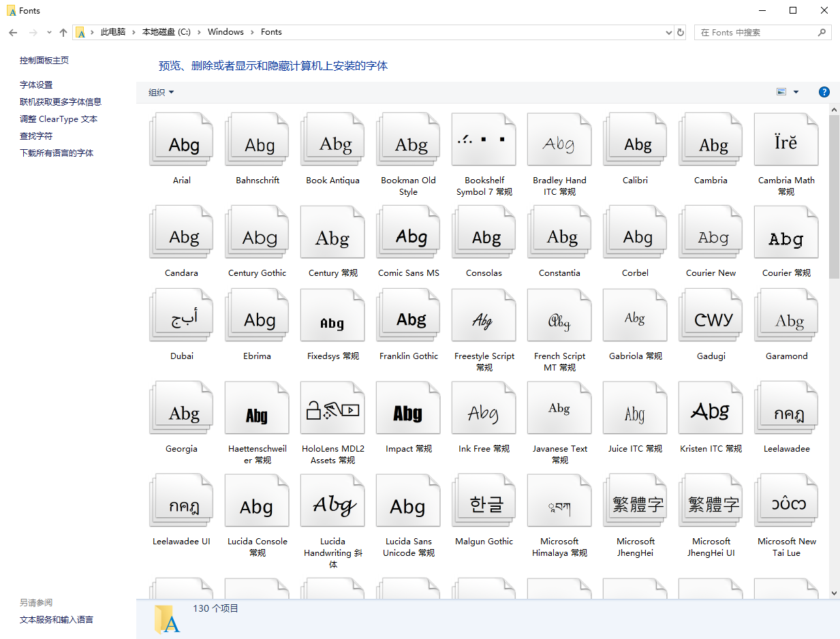Screen dimensions: 840x639
Task: Open the Courier New font family
Action: click(x=711, y=232)
